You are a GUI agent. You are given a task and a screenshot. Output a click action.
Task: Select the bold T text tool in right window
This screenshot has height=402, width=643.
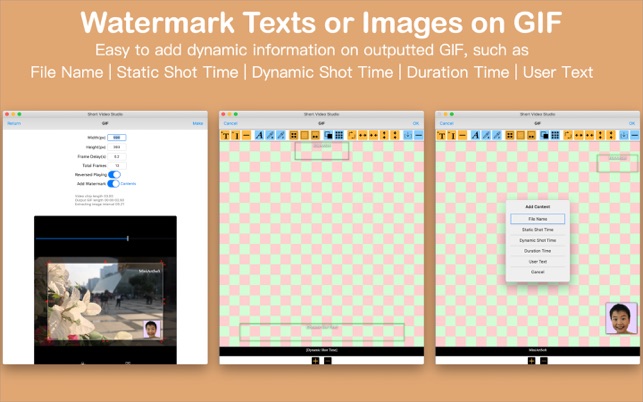click(441, 135)
